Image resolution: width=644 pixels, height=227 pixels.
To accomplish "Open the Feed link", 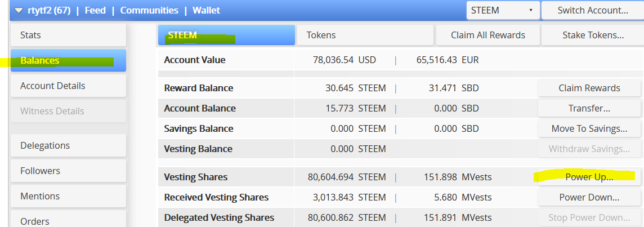I will click(95, 10).
